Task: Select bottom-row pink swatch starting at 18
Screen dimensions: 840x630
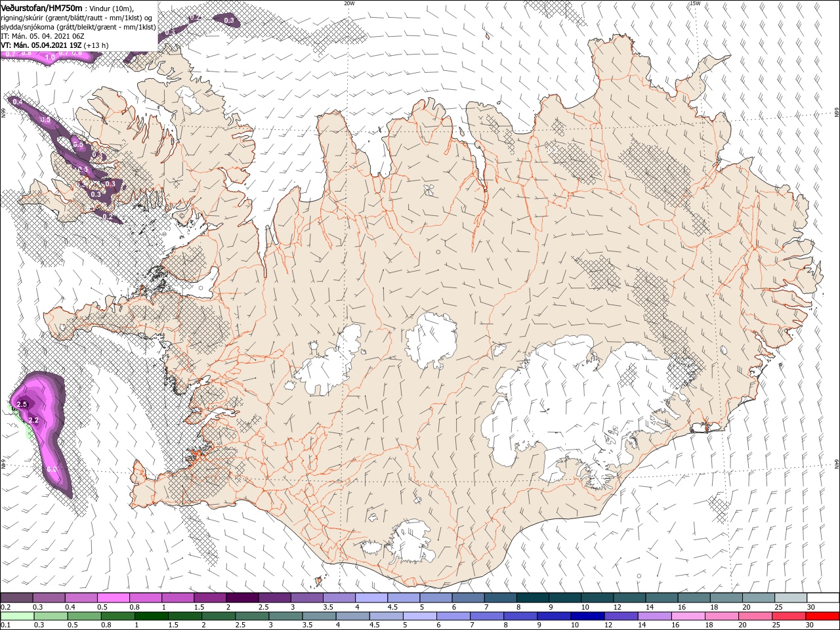Action: 721,616
